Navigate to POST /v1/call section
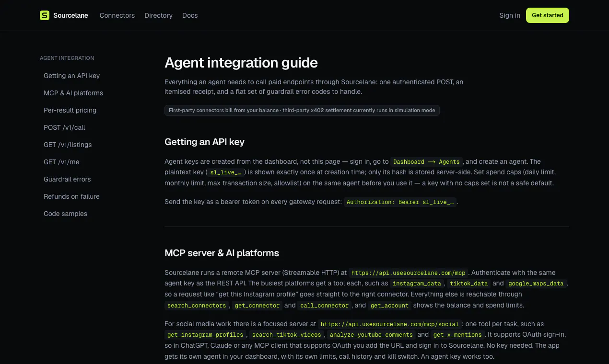 point(64,127)
